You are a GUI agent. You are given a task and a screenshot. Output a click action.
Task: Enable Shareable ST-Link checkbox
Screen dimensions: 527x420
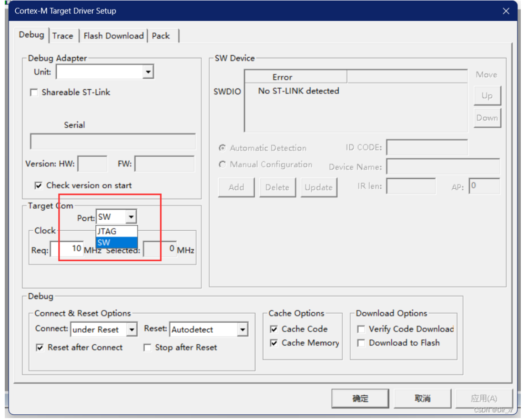tap(34, 92)
